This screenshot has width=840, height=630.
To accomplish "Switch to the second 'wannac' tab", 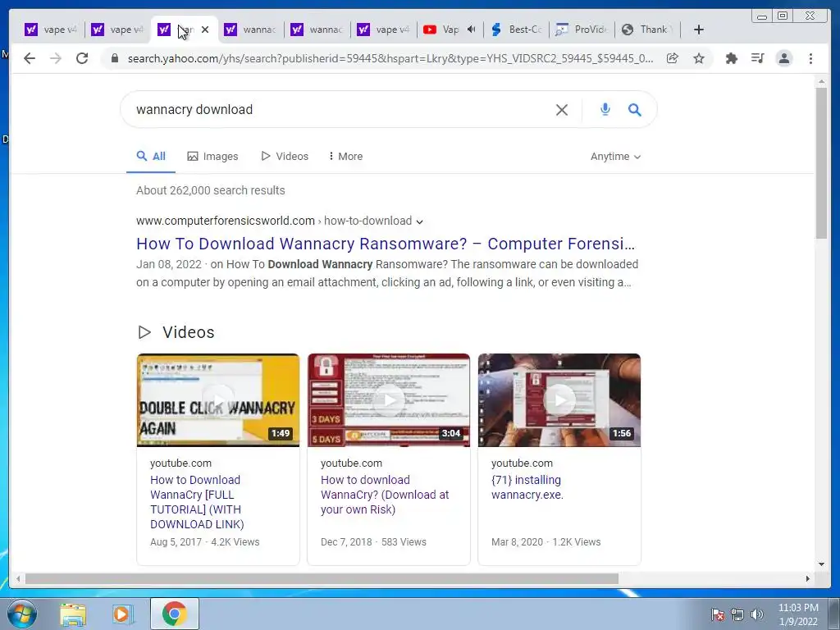I will (317, 30).
